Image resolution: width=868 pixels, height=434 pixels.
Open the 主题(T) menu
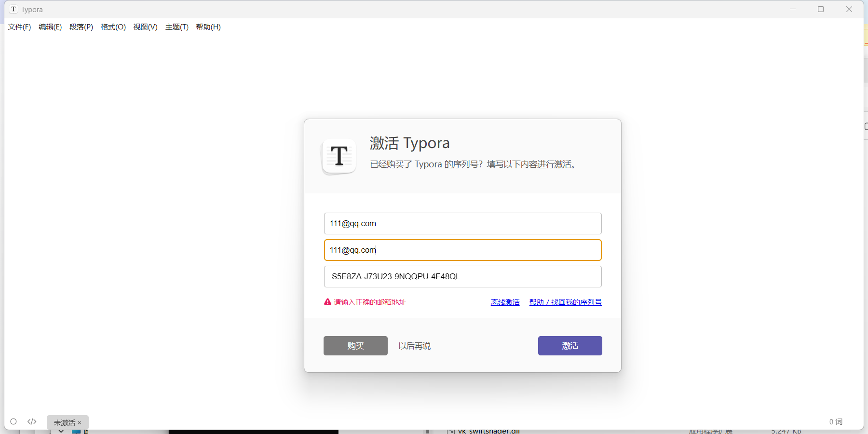pos(176,27)
